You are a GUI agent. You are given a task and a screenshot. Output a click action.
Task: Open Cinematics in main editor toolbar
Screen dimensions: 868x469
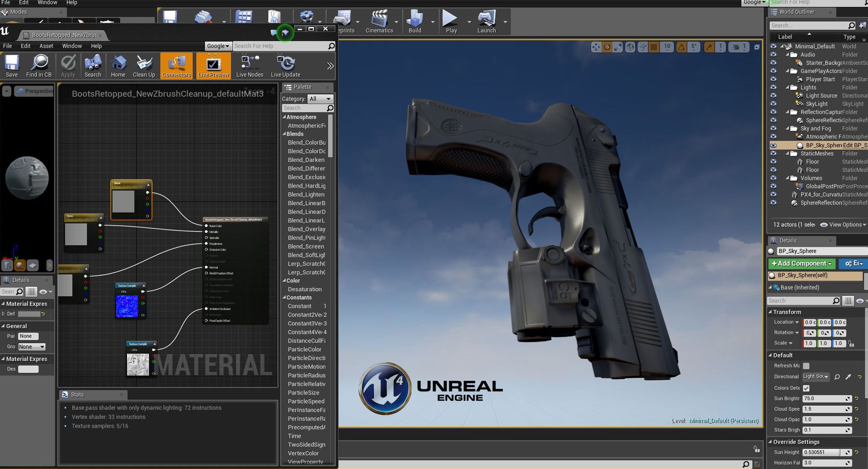click(x=379, y=22)
